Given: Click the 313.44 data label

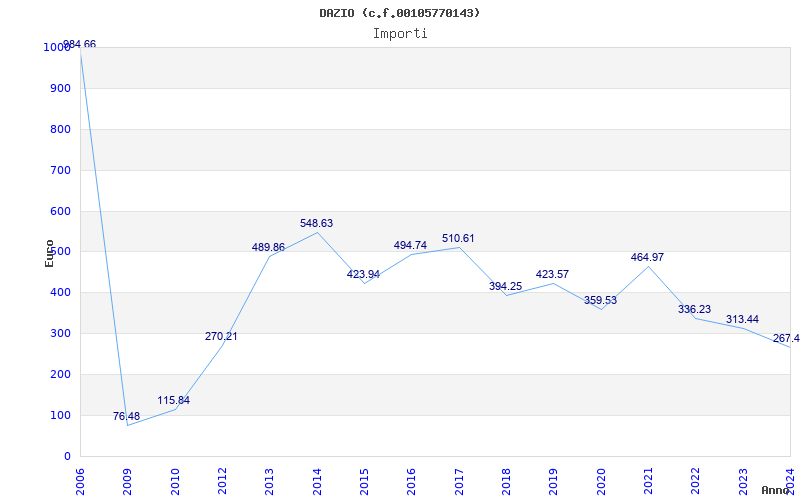Looking at the screenshot, I should [742, 319].
